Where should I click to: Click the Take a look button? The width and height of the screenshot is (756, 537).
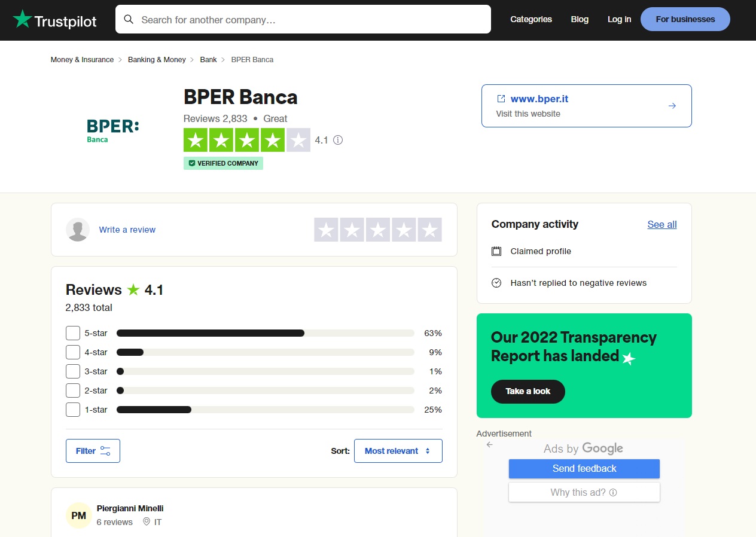pyautogui.click(x=528, y=391)
